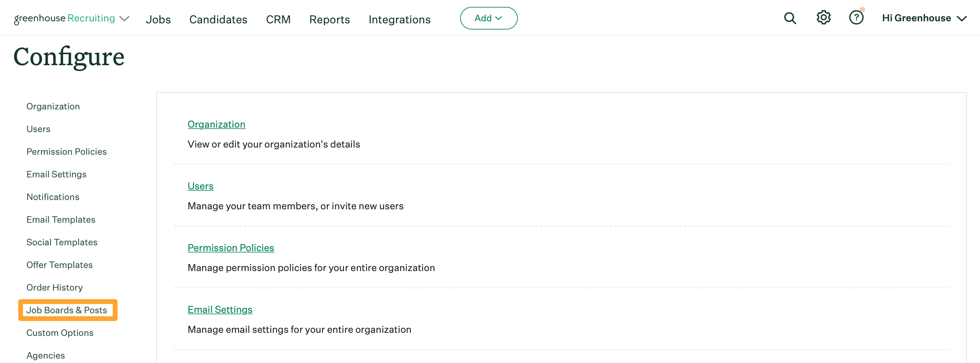Open the Candidates navigation item
This screenshot has height=363, width=980.
coord(218,20)
